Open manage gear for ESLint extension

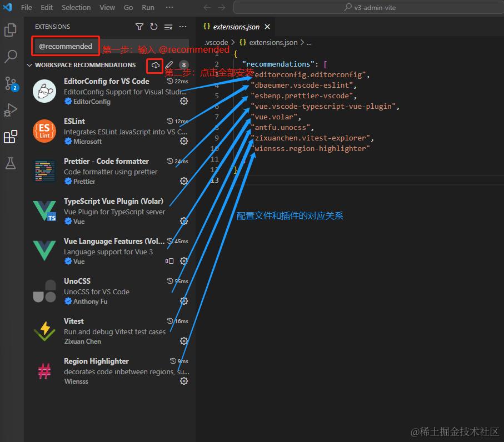[184, 141]
